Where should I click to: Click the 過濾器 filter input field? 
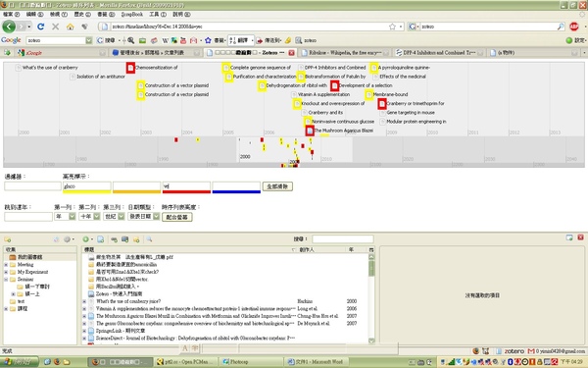32,186
